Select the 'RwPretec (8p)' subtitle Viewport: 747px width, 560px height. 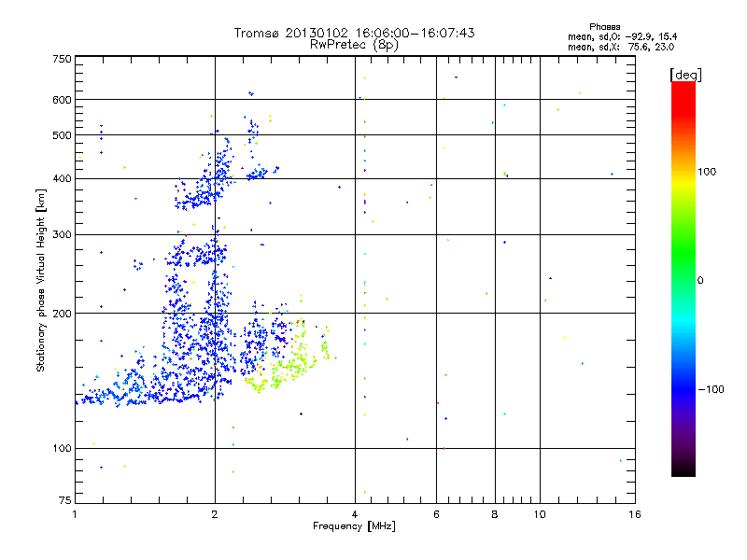354,45
